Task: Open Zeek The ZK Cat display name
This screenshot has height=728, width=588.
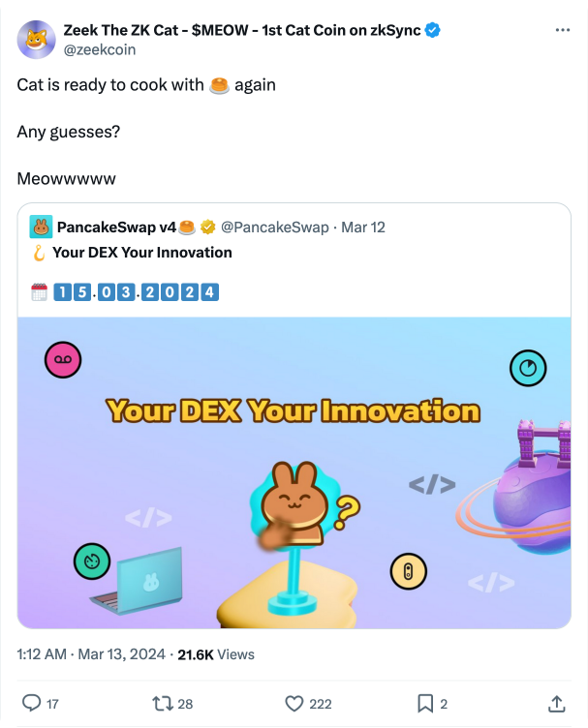Action: point(241,30)
